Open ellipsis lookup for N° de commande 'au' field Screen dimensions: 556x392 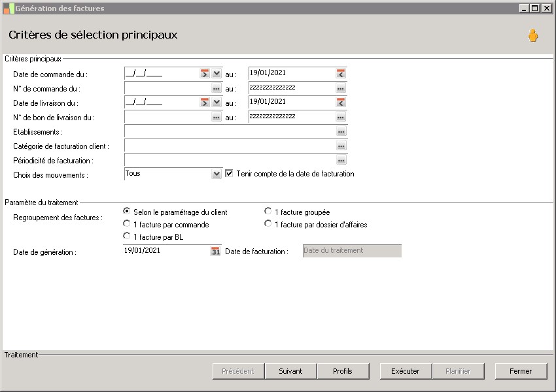pos(340,88)
